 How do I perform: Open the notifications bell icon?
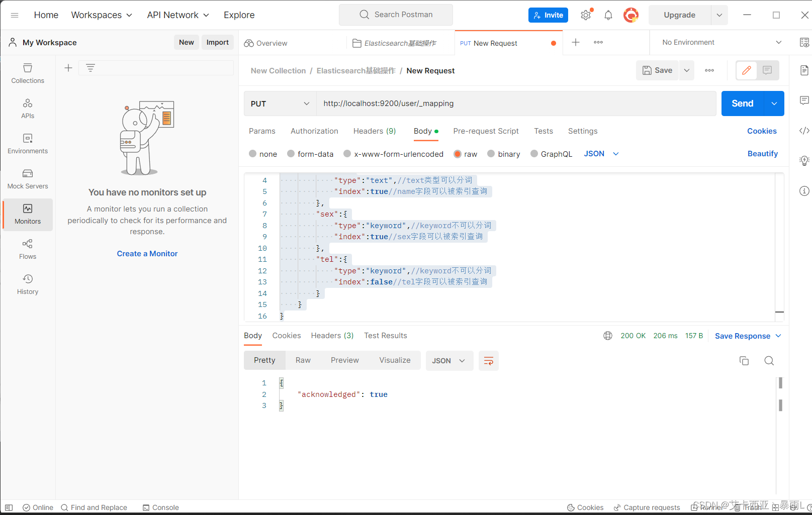pos(608,15)
